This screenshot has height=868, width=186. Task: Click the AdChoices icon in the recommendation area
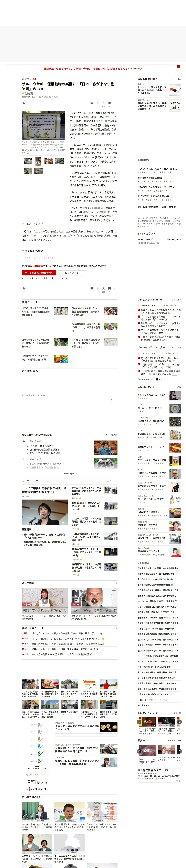[x=112, y=400]
